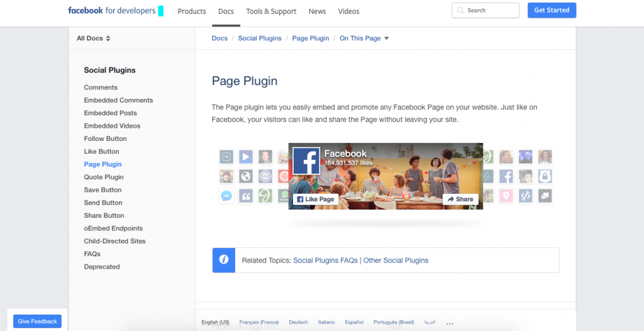Expand the On This Page dropdown

(364, 38)
